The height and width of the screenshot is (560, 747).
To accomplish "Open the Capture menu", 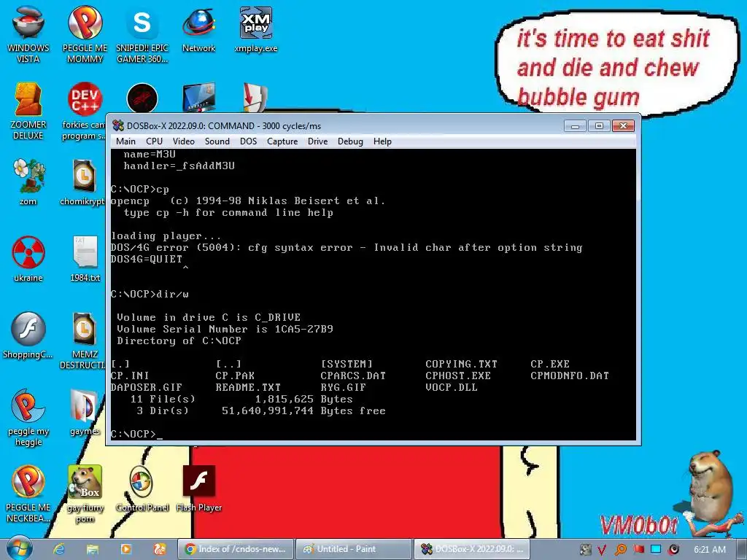I will pyautogui.click(x=282, y=141).
